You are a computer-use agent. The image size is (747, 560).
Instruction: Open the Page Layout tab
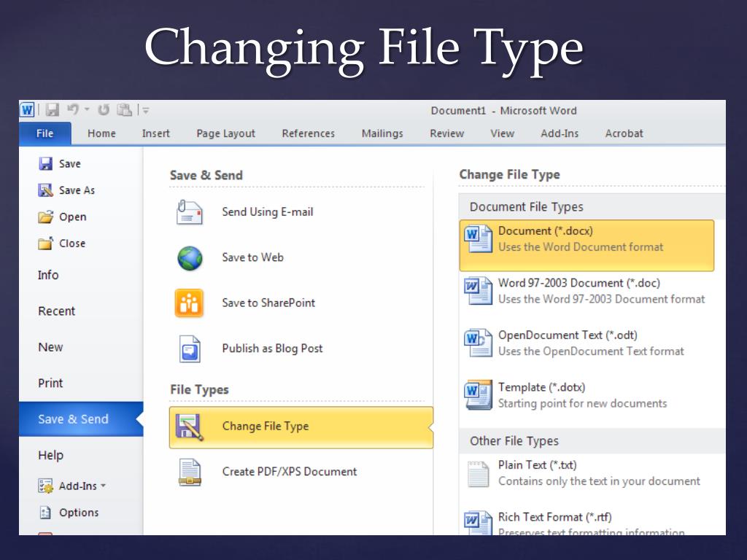click(x=226, y=133)
